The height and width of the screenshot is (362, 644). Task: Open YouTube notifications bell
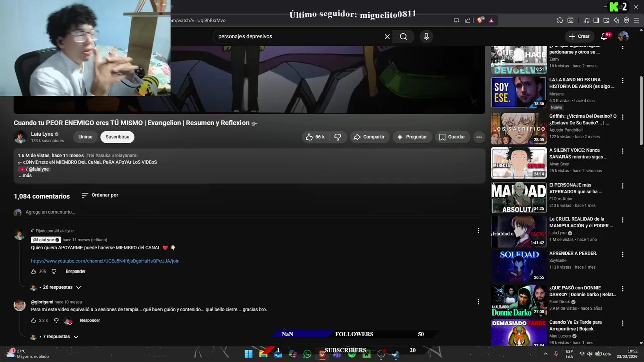[605, 36]
